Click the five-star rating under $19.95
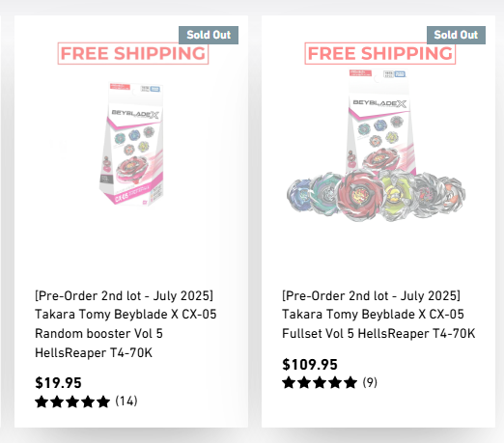 pyautogui.click(x=72, y=401)
